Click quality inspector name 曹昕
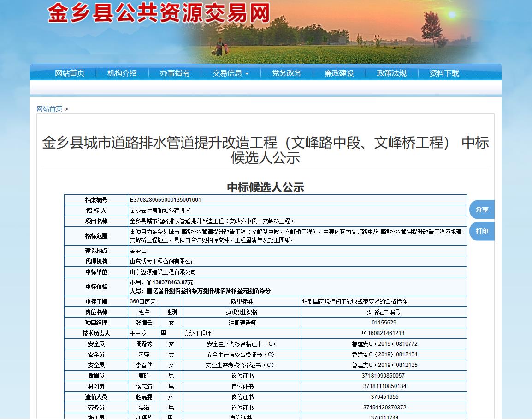532x420 pixels. click(x=144, y=376)
